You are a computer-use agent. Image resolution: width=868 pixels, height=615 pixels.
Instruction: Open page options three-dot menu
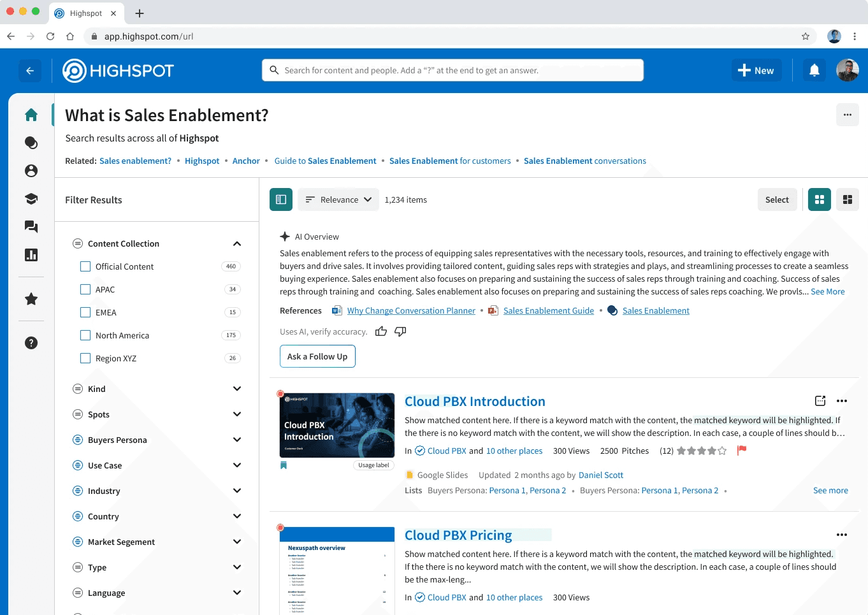coord(848,115)
